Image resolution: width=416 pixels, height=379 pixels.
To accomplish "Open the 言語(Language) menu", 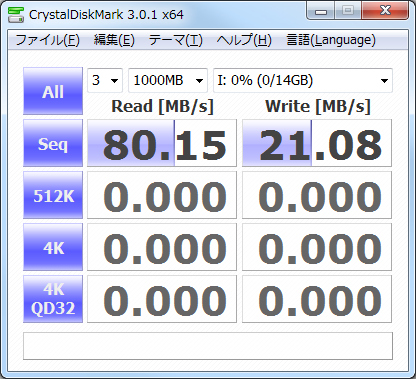I will 331,40.
